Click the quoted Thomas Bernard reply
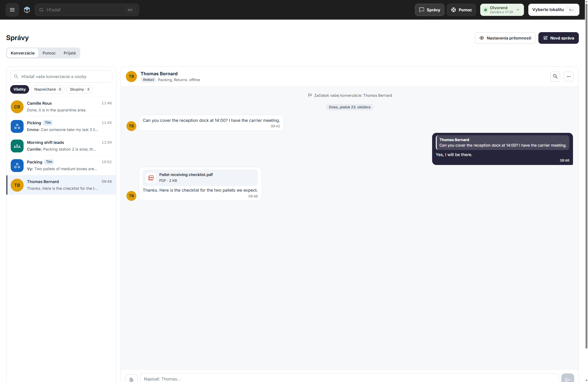This screenshot has width=588, height=382. point(503,143)
